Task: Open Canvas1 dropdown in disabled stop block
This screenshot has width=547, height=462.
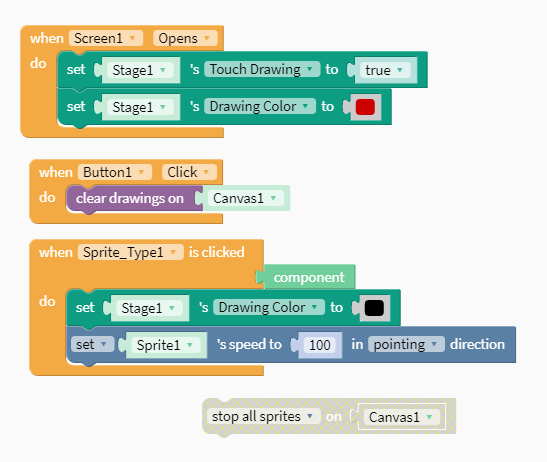Action: pos(402,417)
